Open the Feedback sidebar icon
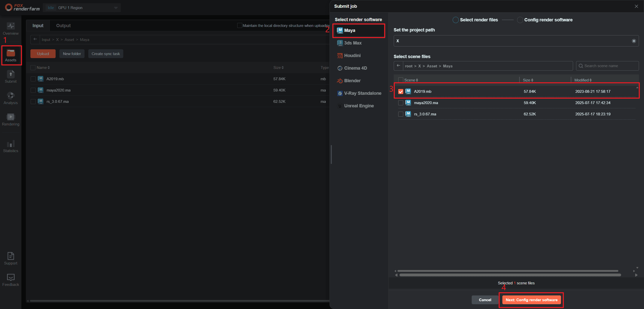 pos(11,280)
